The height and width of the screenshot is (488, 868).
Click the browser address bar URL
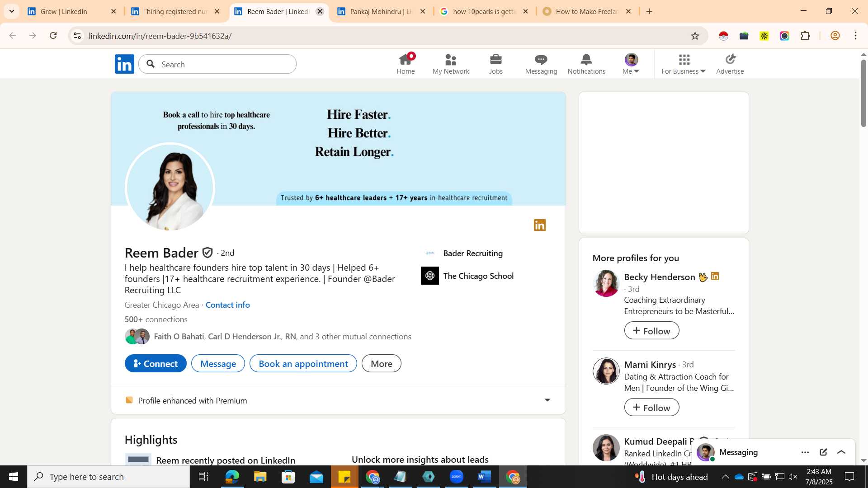pyautogui.click(x=160, y=36)
